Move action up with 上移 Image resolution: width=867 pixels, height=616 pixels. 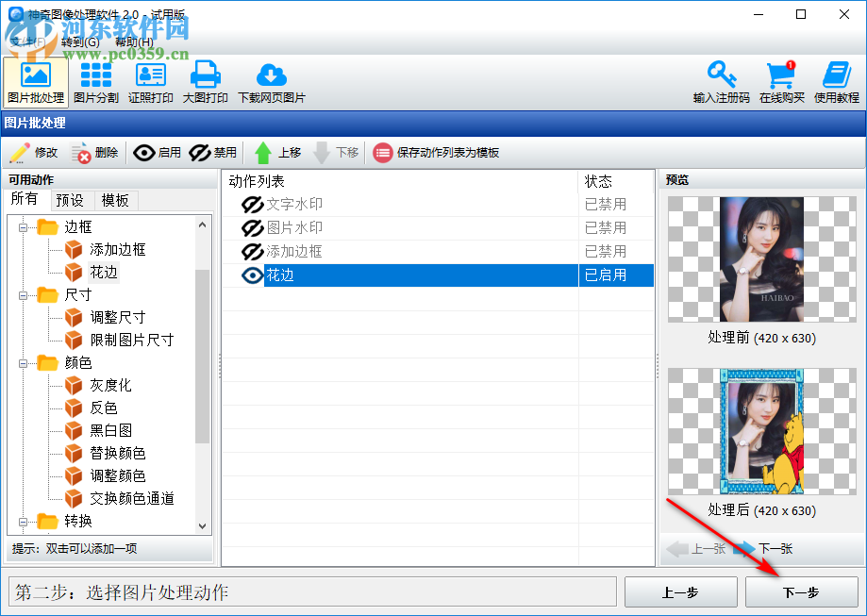tap(277, 153)
